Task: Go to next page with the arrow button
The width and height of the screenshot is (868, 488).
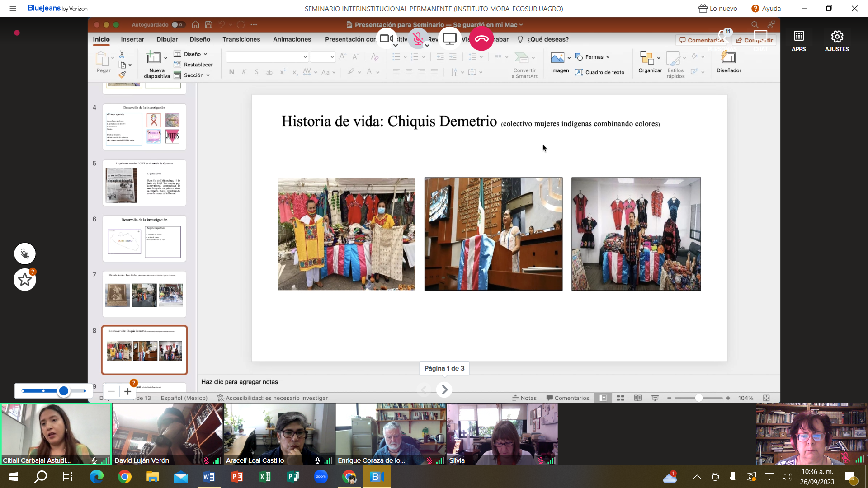Action: click(x=445, y=389)
